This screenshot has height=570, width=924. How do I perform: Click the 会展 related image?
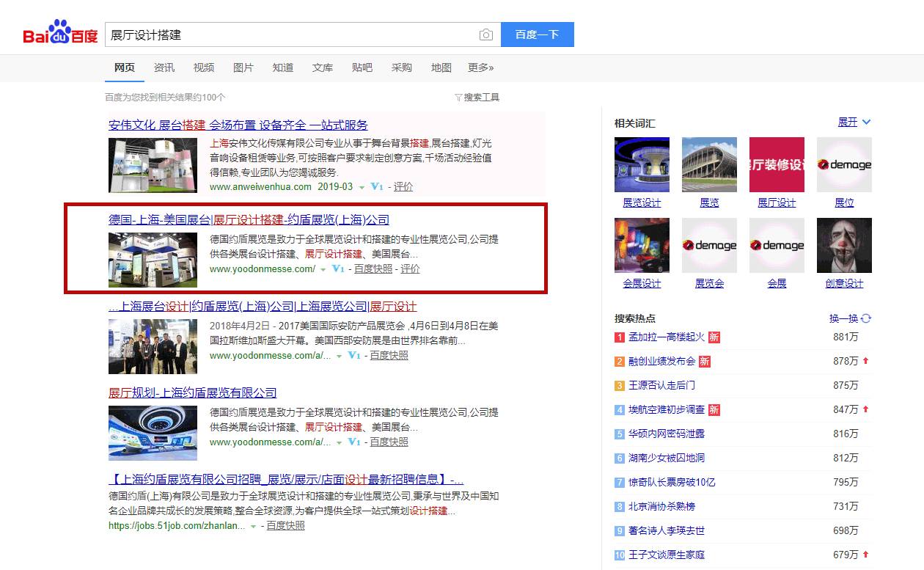[x=777, y=245]
